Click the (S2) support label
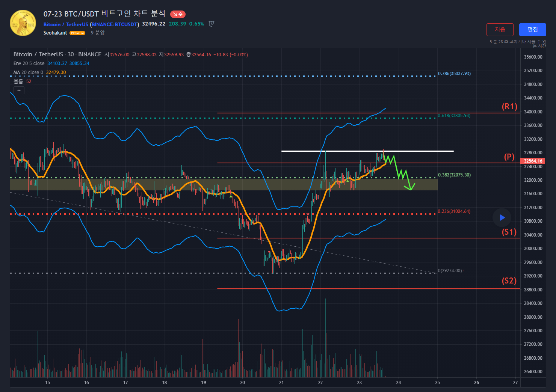Viewport: 556px width, 392px height. 509,281
